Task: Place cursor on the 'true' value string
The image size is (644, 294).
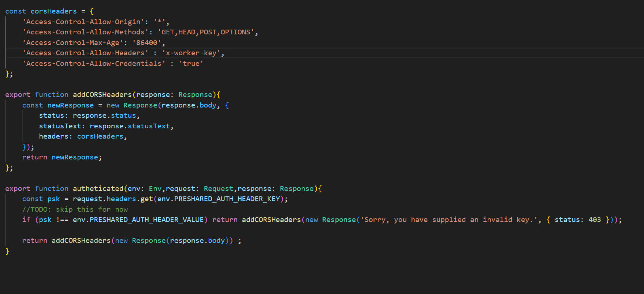Action: coord(191,64)
